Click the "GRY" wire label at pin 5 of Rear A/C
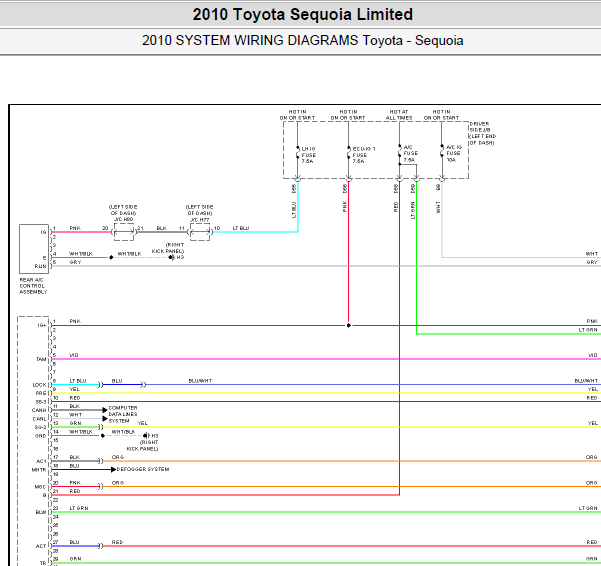This screenshot has height=566, width=601. (x=75, y=262)
